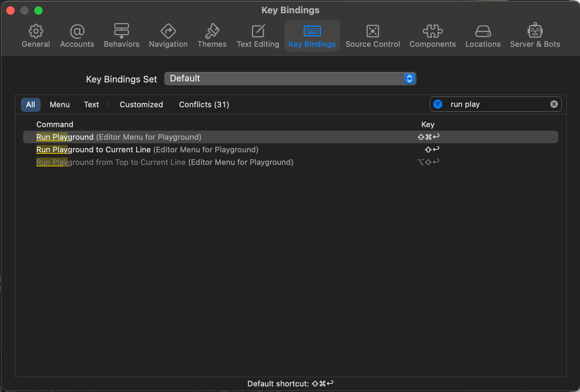The height and width of the screenshot is (392, 580).
Task: Open the Components preferences pane
Action: (433, 36)
